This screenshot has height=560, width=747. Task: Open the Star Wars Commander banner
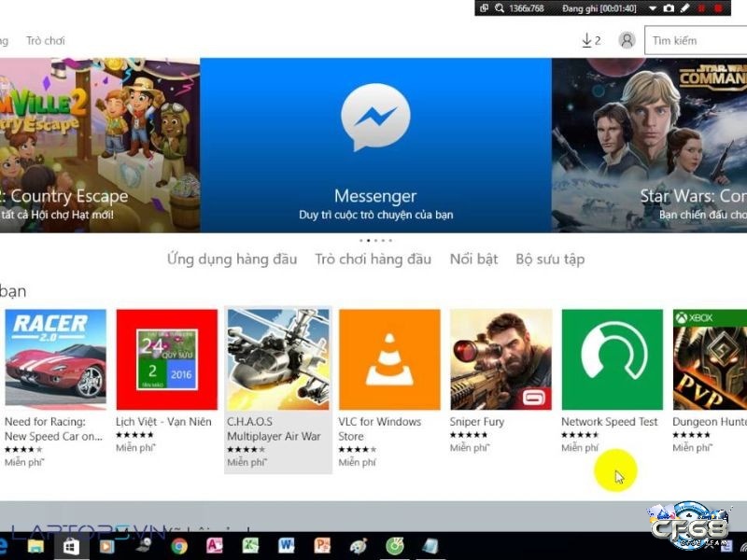coord(649,146)
